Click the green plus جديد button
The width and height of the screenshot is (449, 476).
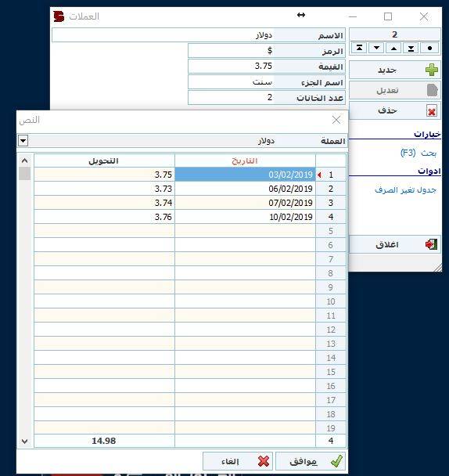(395, 70)
